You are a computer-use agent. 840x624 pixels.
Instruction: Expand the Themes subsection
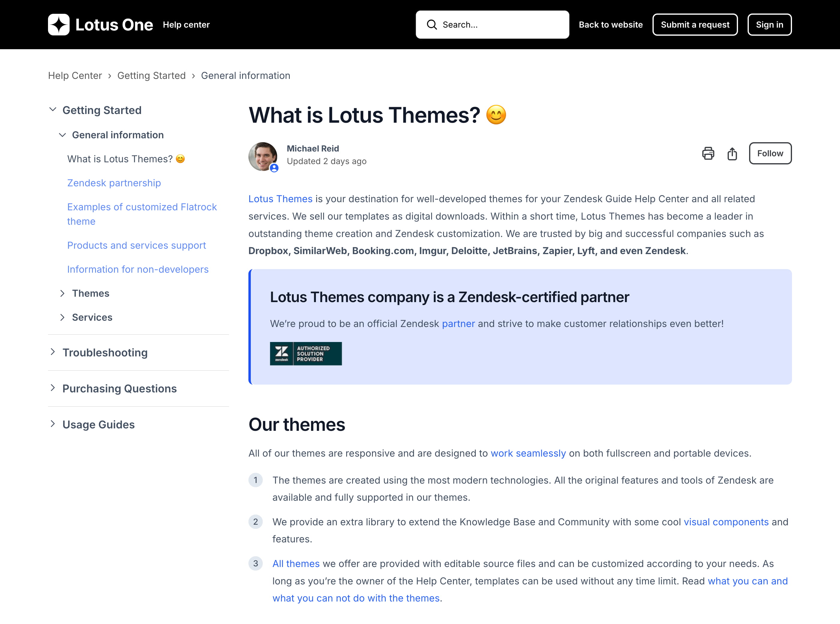pyautogui.click(x=62, y=293)
